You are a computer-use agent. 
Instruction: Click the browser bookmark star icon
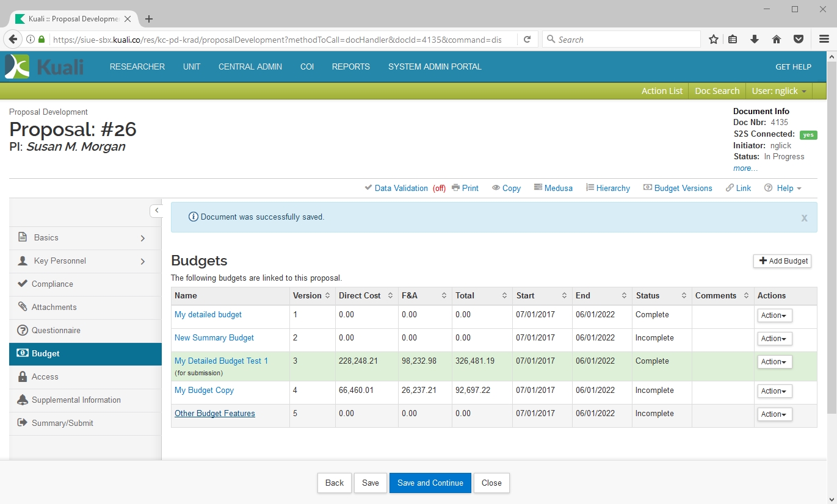tap(713, 39)
